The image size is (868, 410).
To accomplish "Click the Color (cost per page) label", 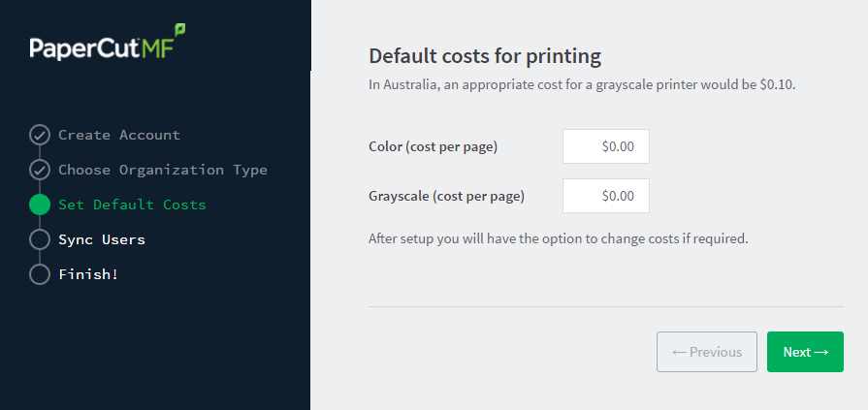I will point(433,147).
